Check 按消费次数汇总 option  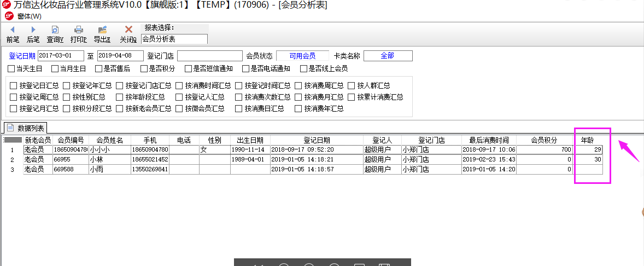(238, 97)
